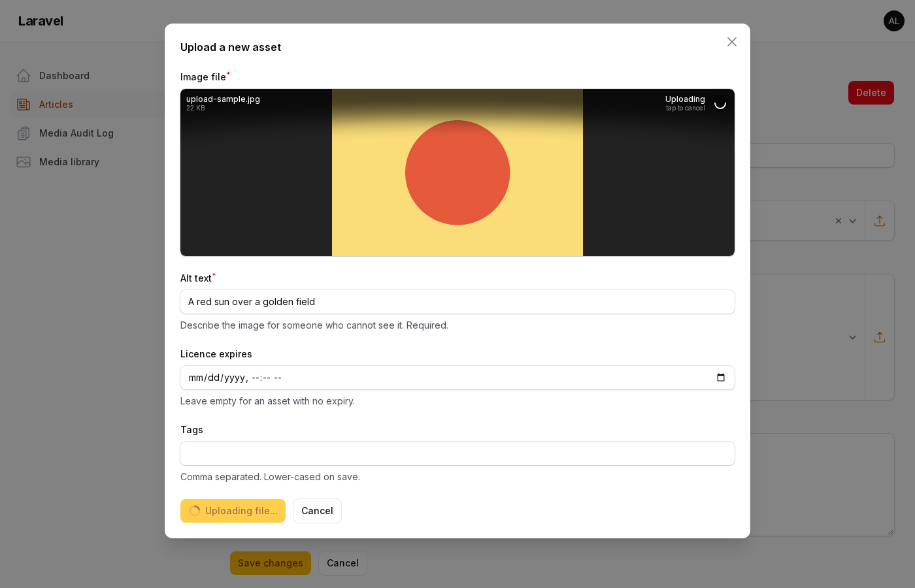The width and height of the screenshot is (915, 588).
Task: Click the Media Audit Log clipboard icon
Action: (x=24, y=133)
